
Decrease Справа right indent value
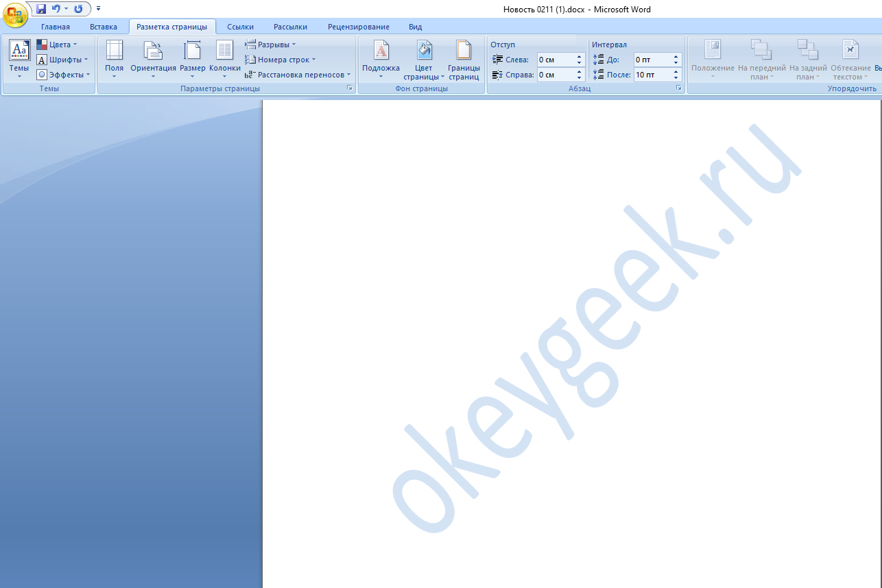579,78
